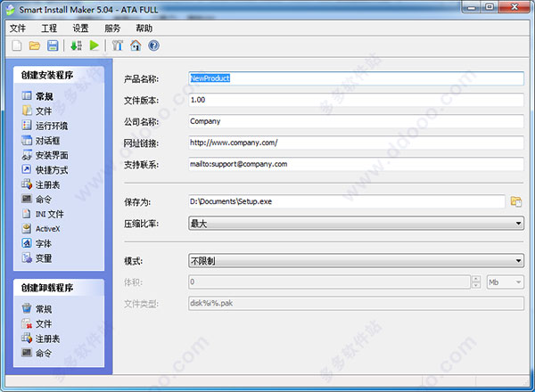Maximize the Smart Install Maker window
535x392 pixels.
point(490,7)
